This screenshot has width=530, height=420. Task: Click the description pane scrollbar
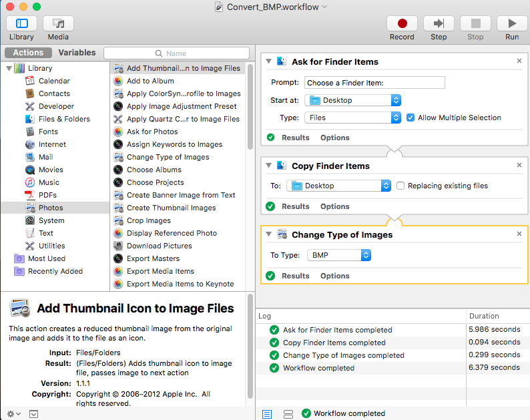(x=250, y=347)
